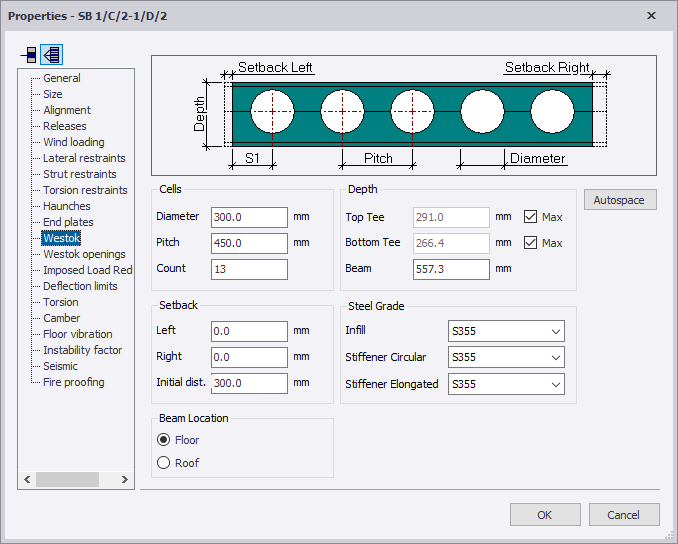Click the highlighted all-items list view icon

pos(51,55)
